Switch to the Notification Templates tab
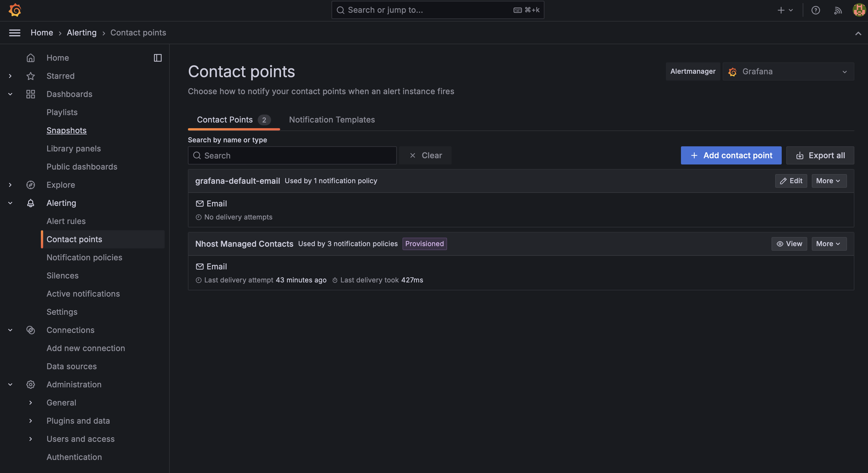This screenshot has height=473, width=868. click(332, 120)
